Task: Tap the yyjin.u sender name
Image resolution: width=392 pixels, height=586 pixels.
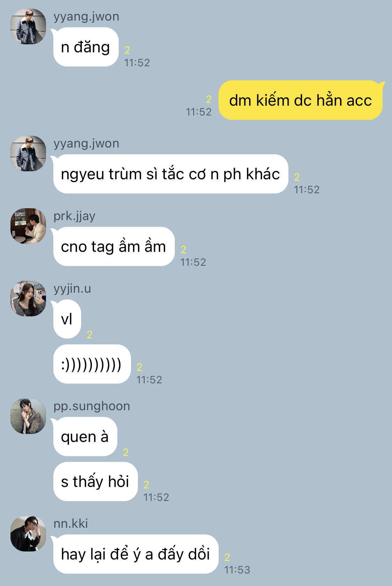Action: (72, 289)
